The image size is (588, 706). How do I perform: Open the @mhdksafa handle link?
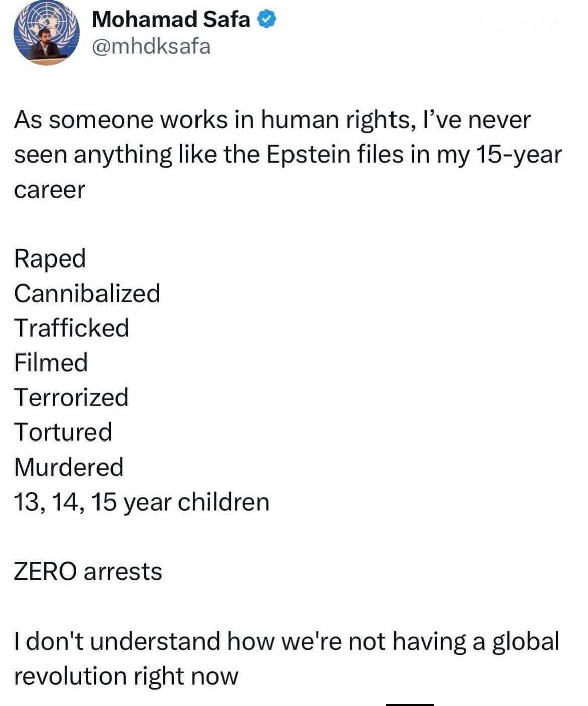pos(151,47)
